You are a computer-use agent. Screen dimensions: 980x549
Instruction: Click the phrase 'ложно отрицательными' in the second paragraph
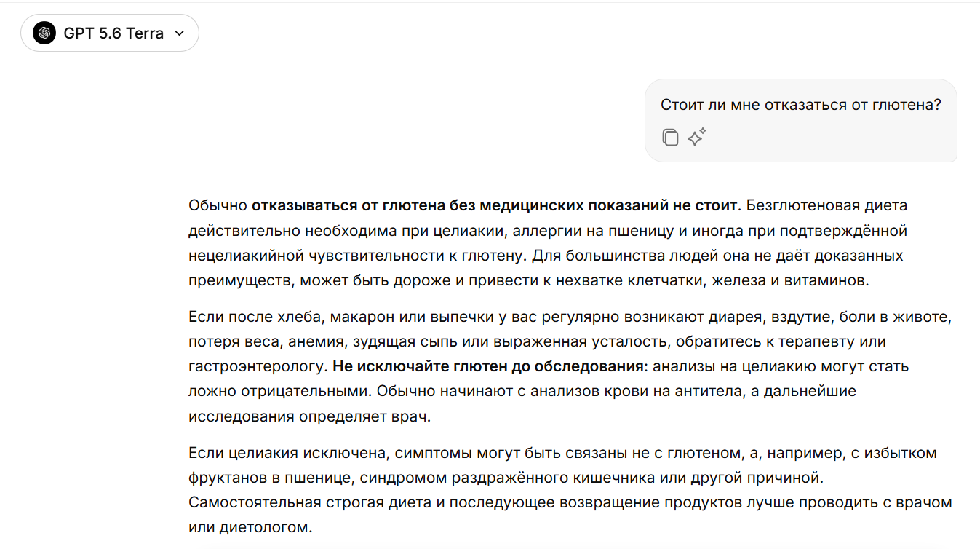(280, 391)
